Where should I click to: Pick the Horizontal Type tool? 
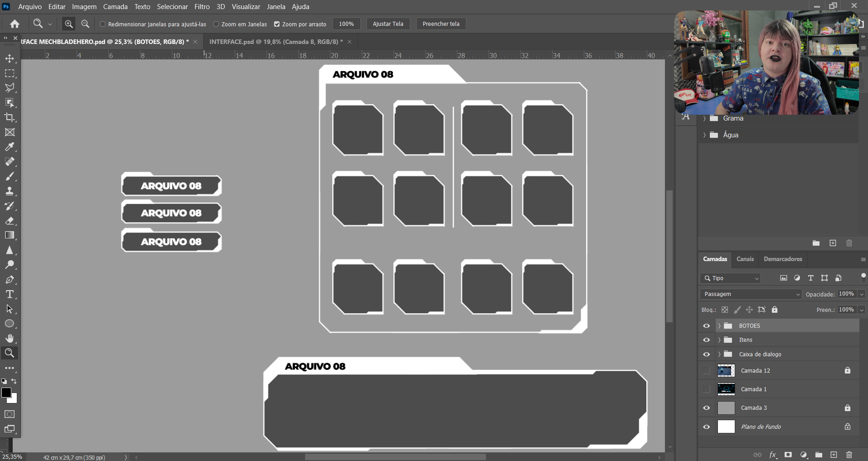click(10, 294)
